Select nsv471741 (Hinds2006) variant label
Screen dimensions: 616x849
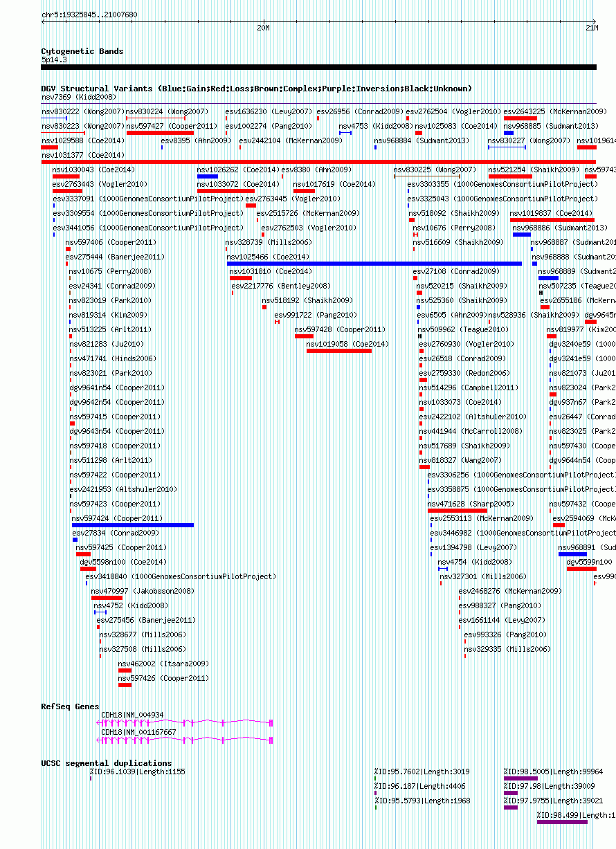click(x=113, y=358)
